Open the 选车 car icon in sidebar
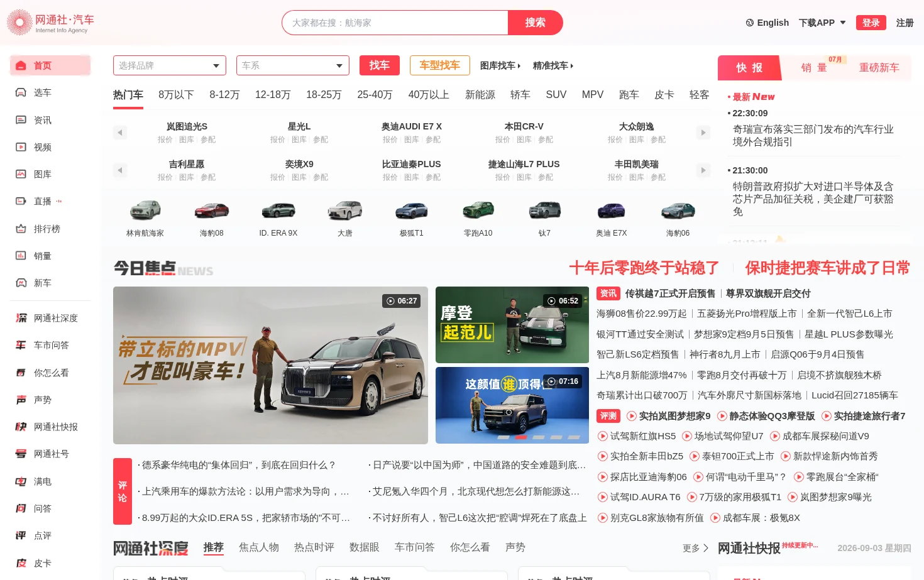Viewport: 924px width, 580px height. coord(21,92)
